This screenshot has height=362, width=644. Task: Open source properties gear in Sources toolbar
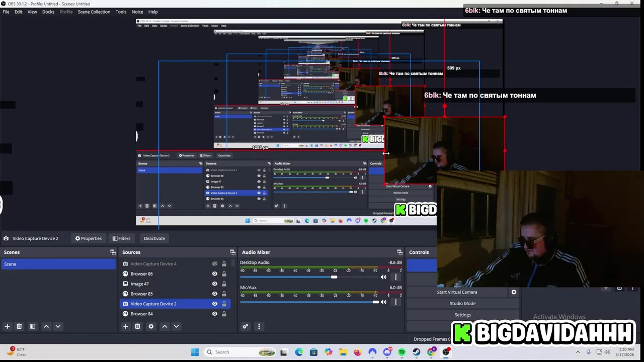[151, 326]
